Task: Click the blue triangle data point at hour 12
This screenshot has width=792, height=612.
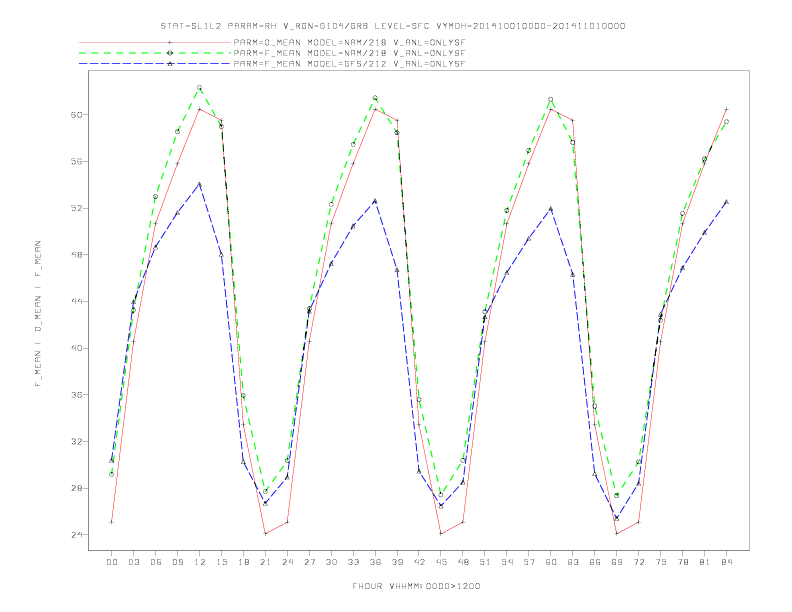Action: point(200,185)
